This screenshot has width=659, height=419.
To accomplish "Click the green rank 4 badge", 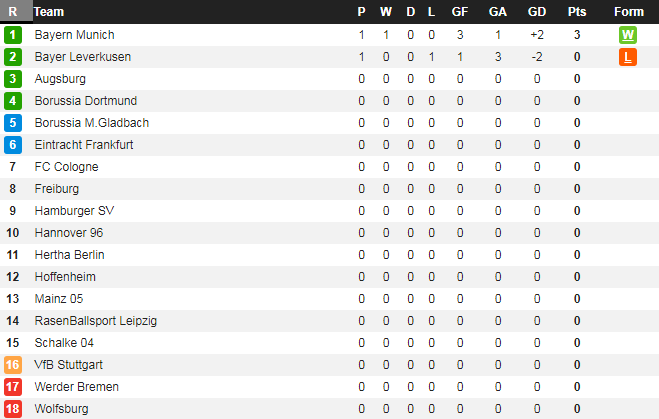I will (13, 101).
